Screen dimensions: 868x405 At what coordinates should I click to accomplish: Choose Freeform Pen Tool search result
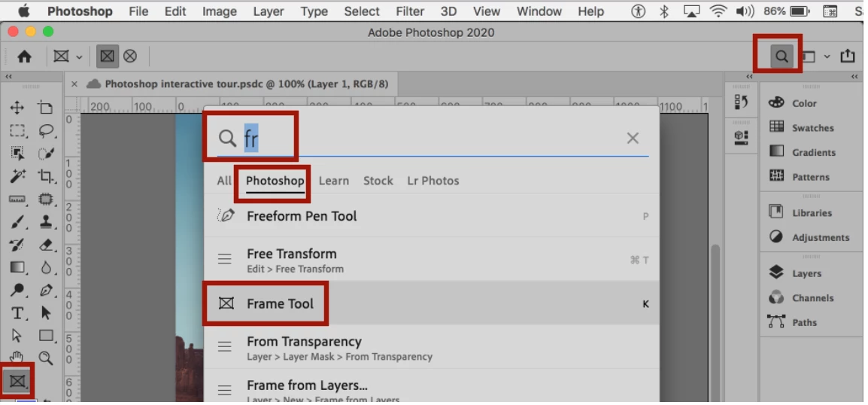click(432, 215)
